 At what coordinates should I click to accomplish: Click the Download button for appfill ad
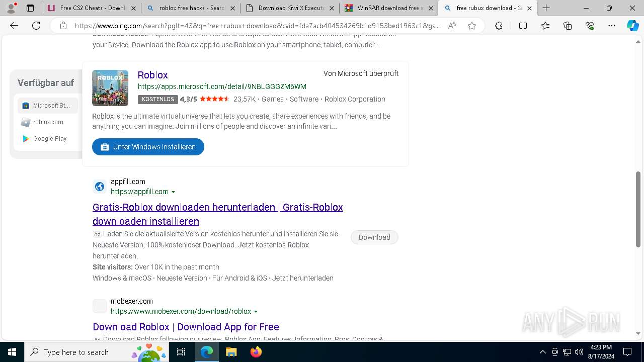(x=374, y=237)
